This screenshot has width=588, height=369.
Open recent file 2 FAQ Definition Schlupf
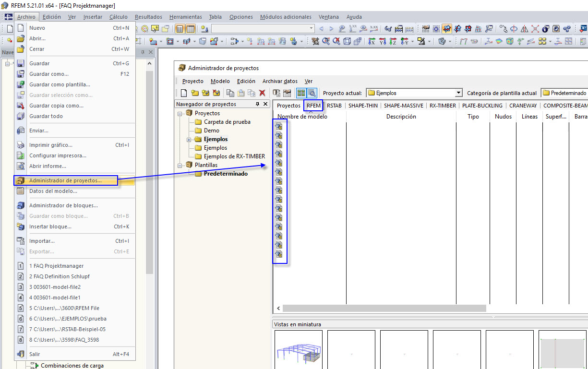coord(75,276)
